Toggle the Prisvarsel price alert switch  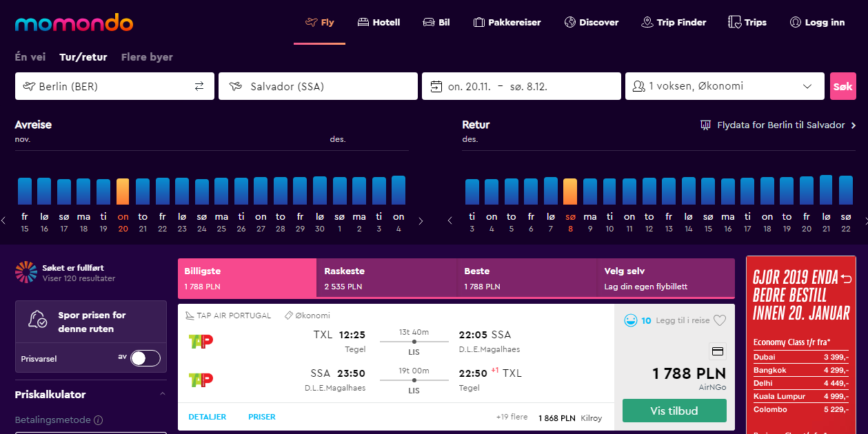coord(145,358)
